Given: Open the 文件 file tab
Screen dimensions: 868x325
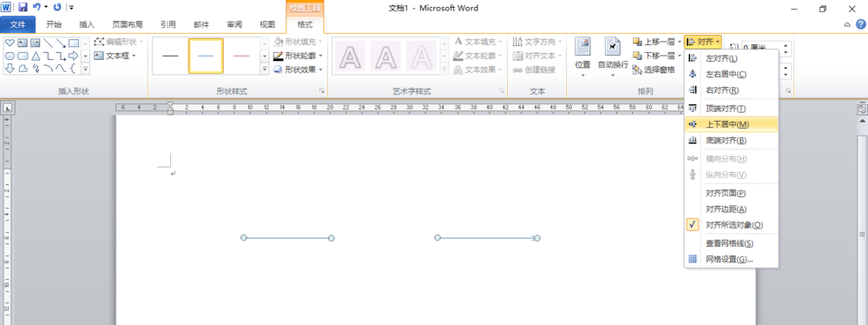Looking at the screenshot, I should (17, 24).
